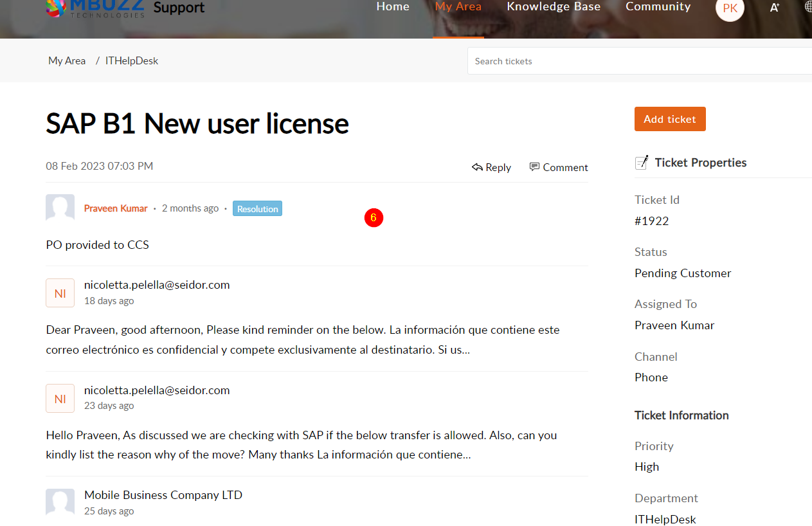The height and width of the screenshot is (526, 812).
Task: Click the Pending Customer status value
Action: [683, 273]
